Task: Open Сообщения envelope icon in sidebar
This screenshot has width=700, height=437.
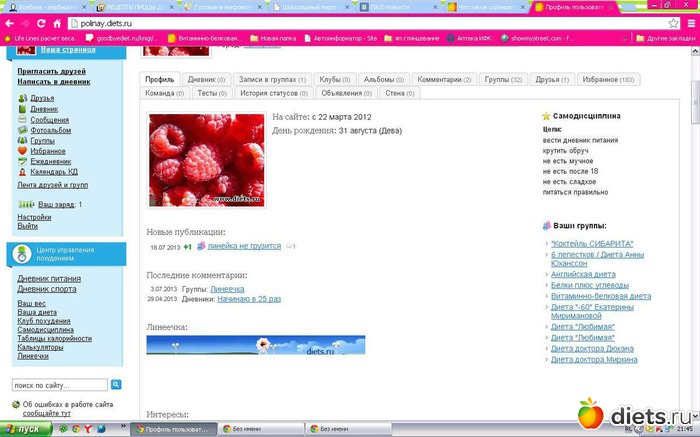Action: pyautogui.click(x=22, y=120)
